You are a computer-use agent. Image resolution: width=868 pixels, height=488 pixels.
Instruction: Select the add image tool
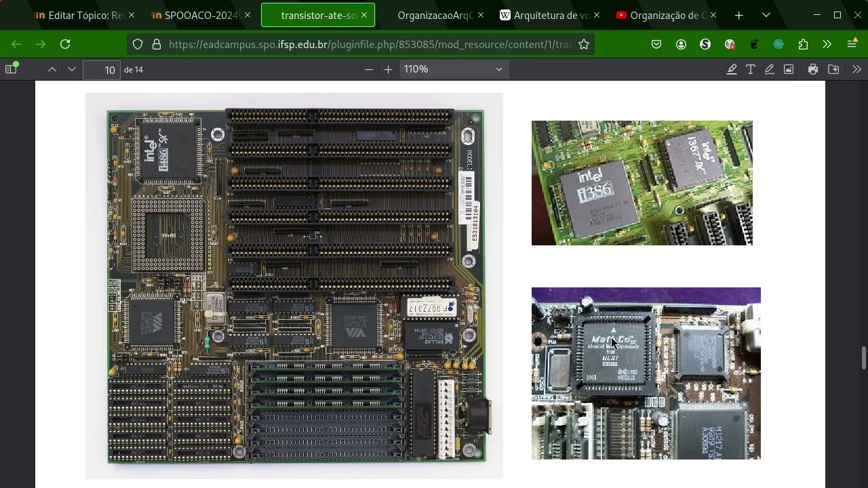click(789, 69)
